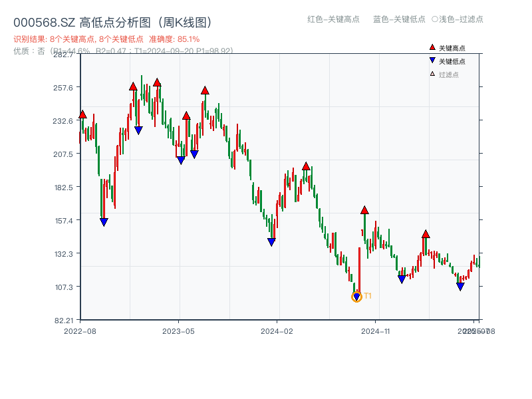
Task: Toggle the 关键低点 legend entry label
Action: [x=452, y=61]
